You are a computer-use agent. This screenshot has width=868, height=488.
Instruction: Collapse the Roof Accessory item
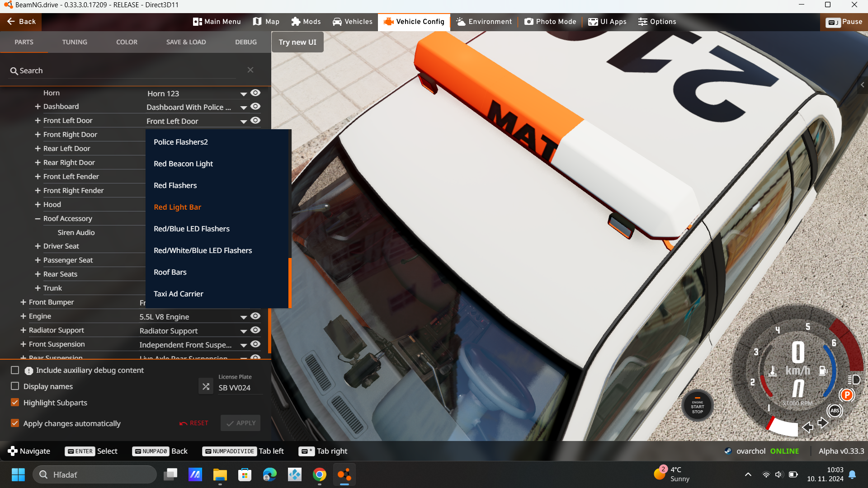pos(38,219)
